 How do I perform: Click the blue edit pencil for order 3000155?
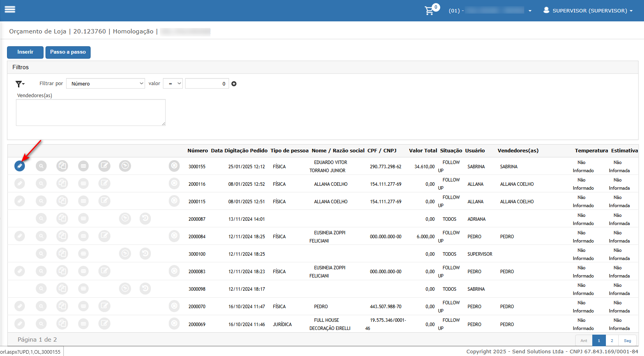coord(19,166)
